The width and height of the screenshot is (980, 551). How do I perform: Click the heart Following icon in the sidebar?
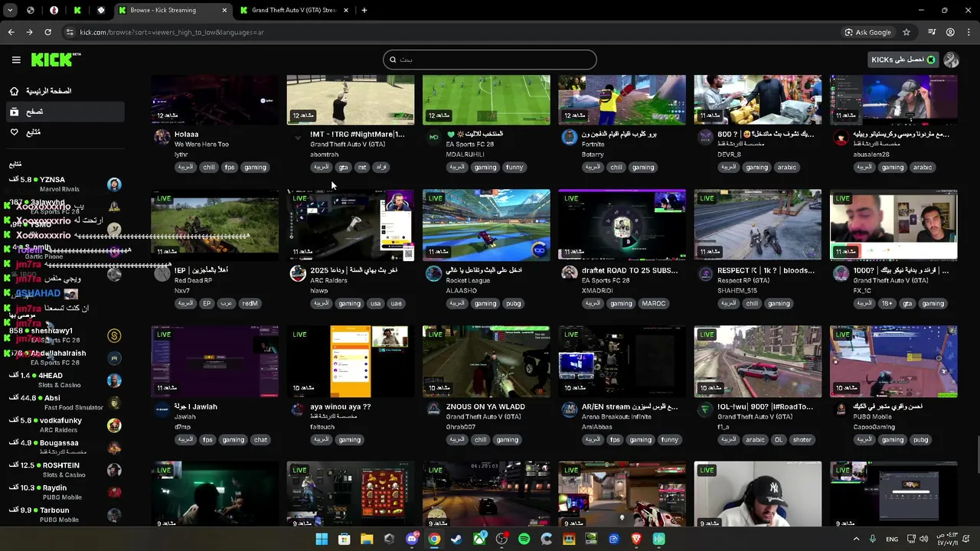click(x=14, y=132)
